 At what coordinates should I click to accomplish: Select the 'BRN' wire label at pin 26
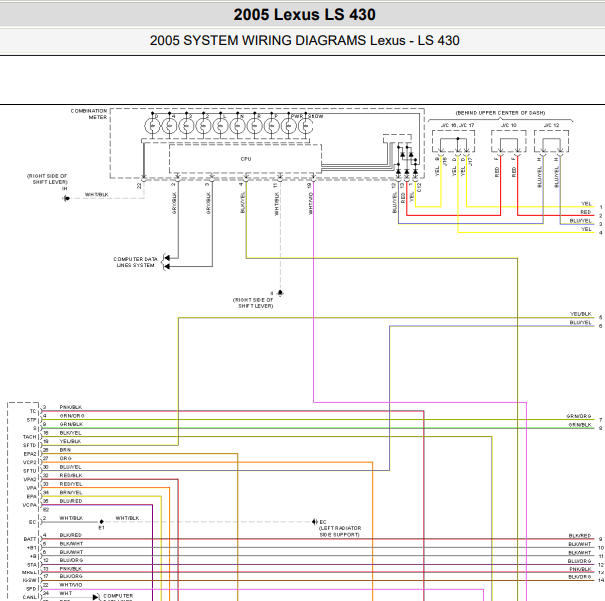(65, 450)
